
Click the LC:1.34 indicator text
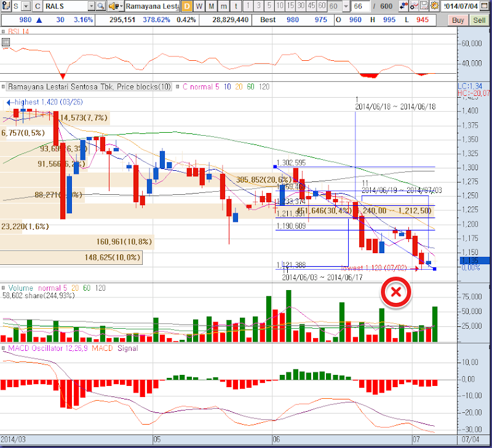point(470,86)
